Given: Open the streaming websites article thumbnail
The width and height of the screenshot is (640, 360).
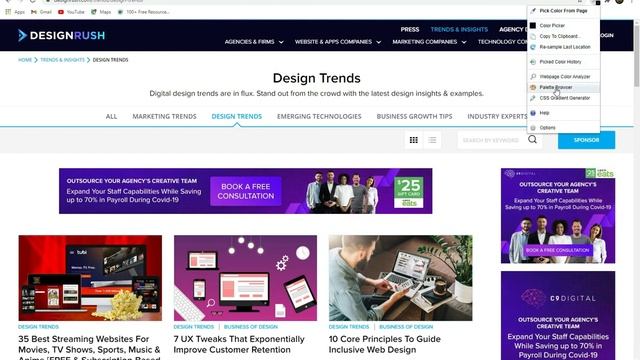Looking at the screenshot, I should (x=90, y=278).
